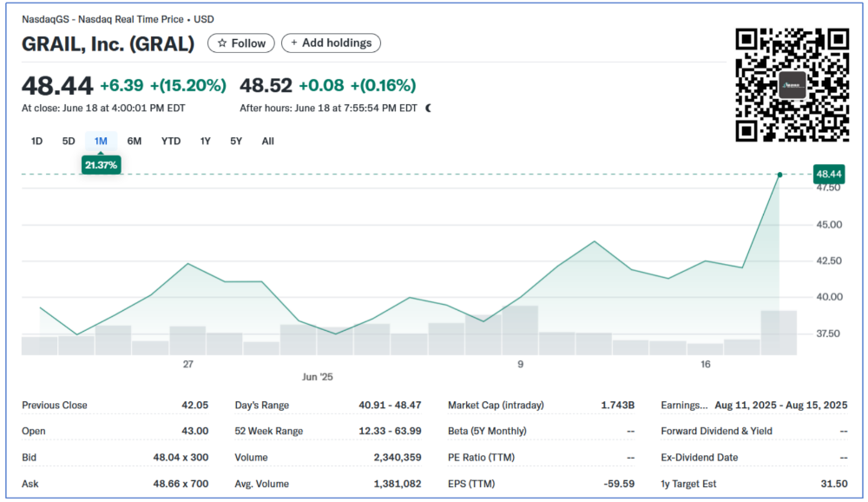Click the 52 week range 12.33 - 63.99
The image size is (868, 502).
pos(390,431)
